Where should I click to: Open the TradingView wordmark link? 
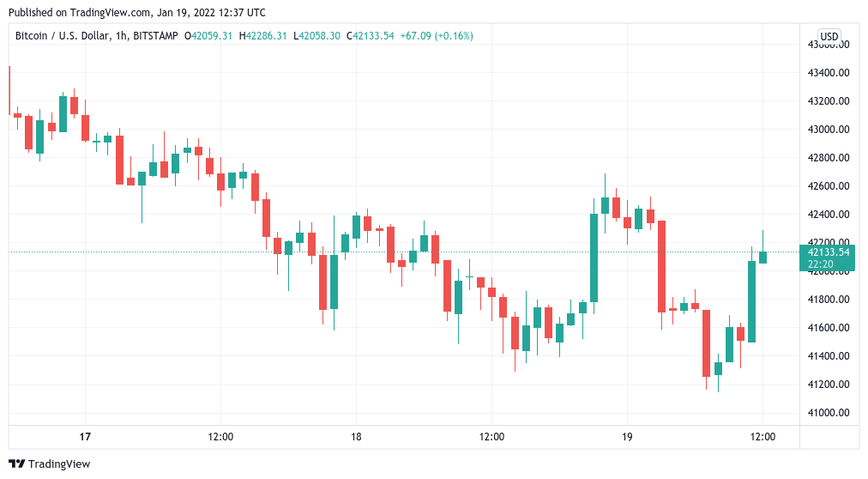58,464
